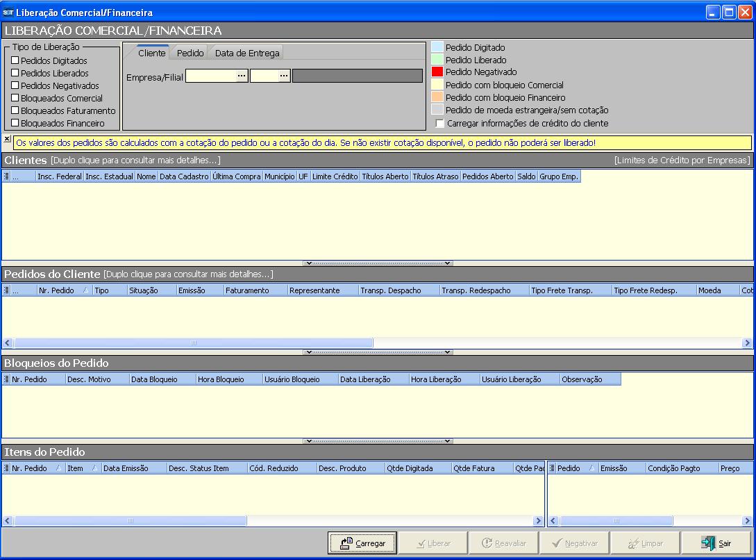The image size is (756, 560).
Task: Tick the Pedidos Negativados checkbox
Action: point(15,86)
